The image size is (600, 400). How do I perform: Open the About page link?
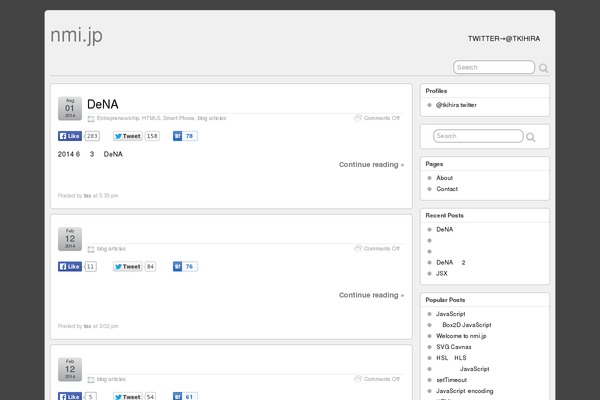[444, 178]
